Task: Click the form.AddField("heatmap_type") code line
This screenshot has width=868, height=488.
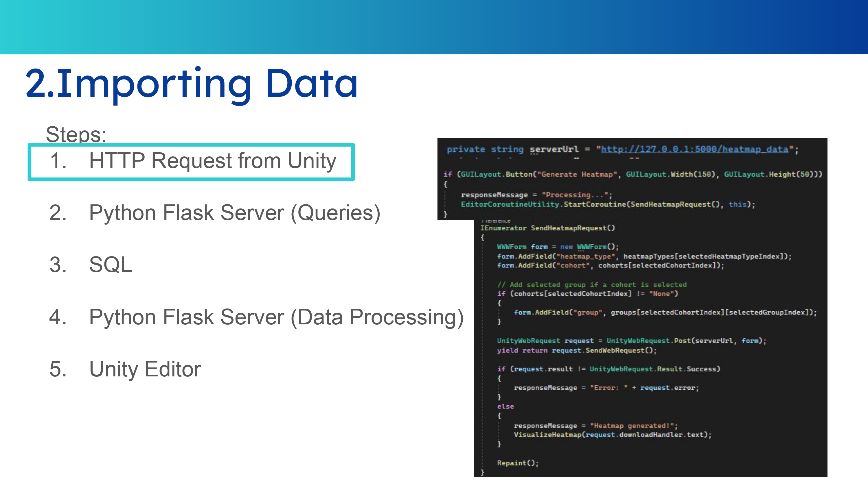Action: (644, 257)
